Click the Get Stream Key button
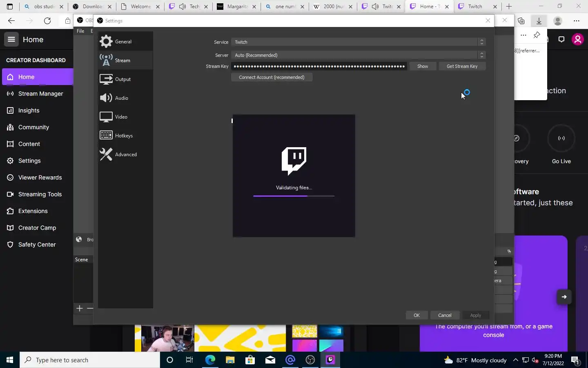The width and height of the screenshot is (588, 368). pyautogui.click(x=462, y=66)
